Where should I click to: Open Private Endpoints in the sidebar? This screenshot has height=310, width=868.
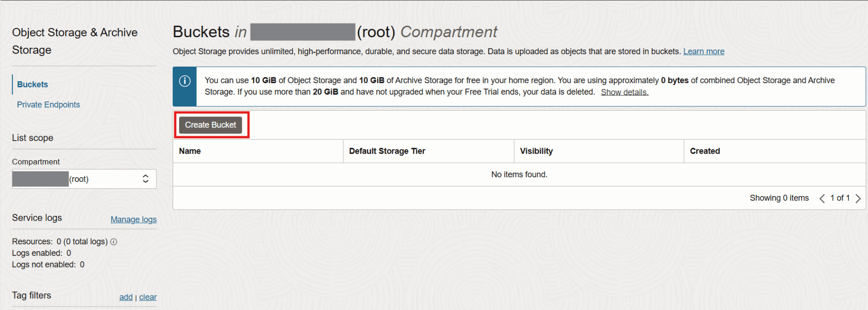48,105
